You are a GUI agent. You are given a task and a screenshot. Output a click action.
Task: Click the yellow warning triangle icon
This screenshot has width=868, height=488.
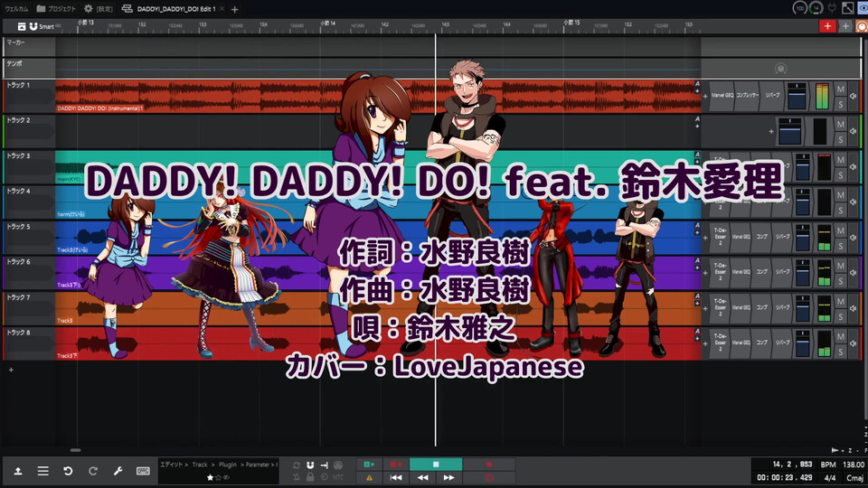(x=369, y=477)
